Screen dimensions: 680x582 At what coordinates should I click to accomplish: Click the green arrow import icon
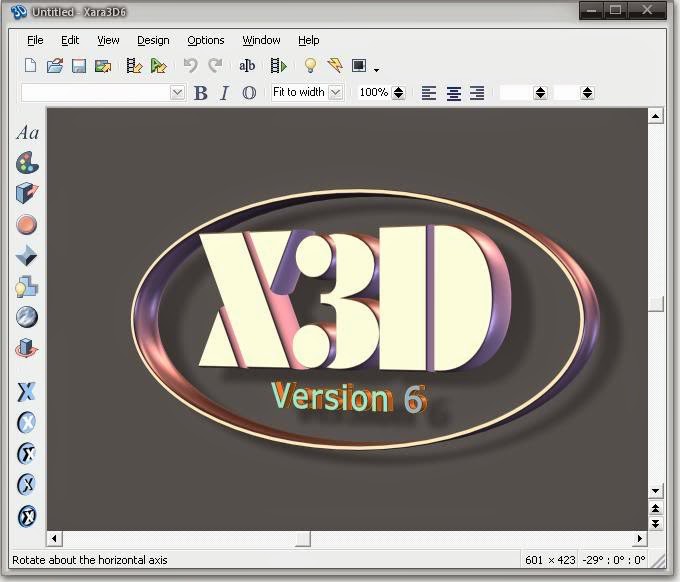158,66
